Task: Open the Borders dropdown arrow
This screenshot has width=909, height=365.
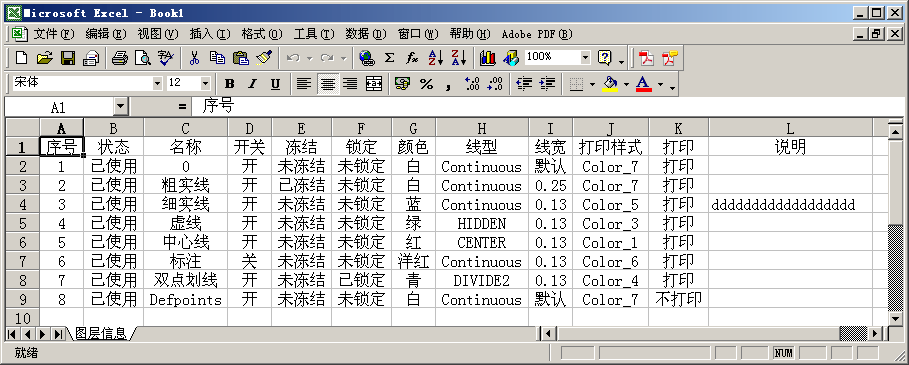Action: pyautogui.click(x=592, y=84)
